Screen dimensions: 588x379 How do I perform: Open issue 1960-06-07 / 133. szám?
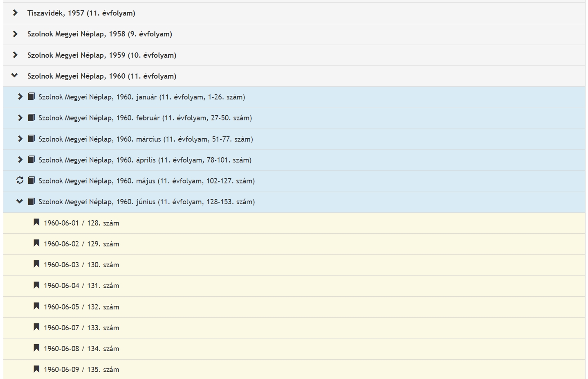coord(81,328)
